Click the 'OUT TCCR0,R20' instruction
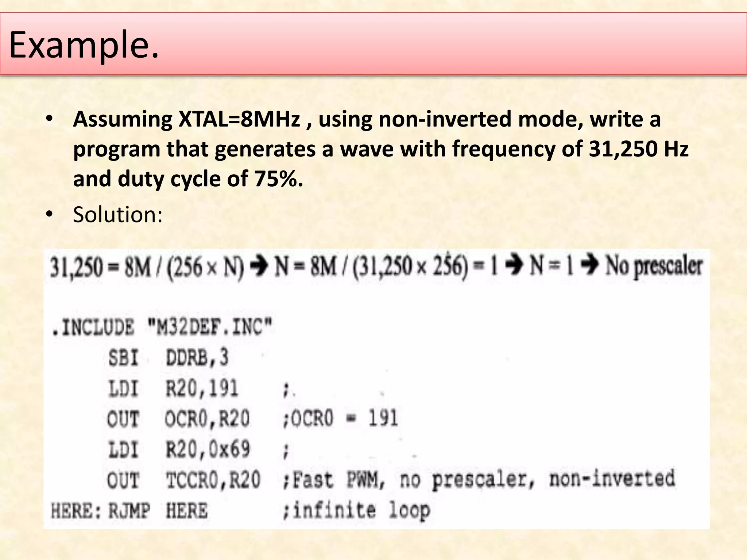This screenshot has width=747, height=560. (184, 479)
